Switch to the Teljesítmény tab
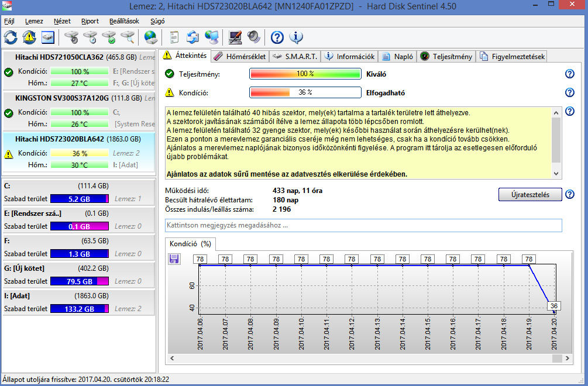Screen dimensions: 588x386 point(446,57)
